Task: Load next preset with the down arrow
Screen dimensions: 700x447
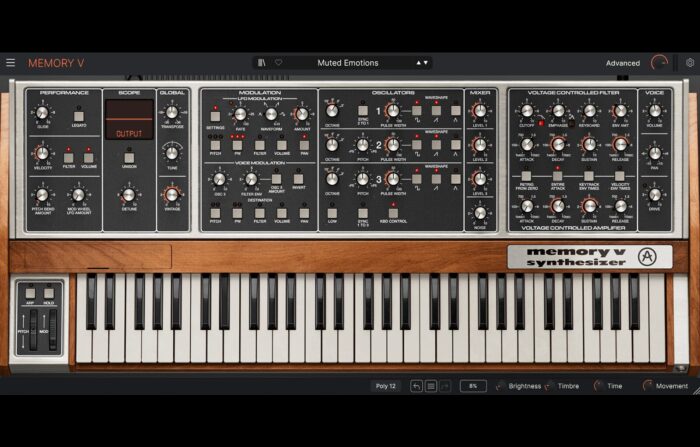Action: click(x=425, y=63)
